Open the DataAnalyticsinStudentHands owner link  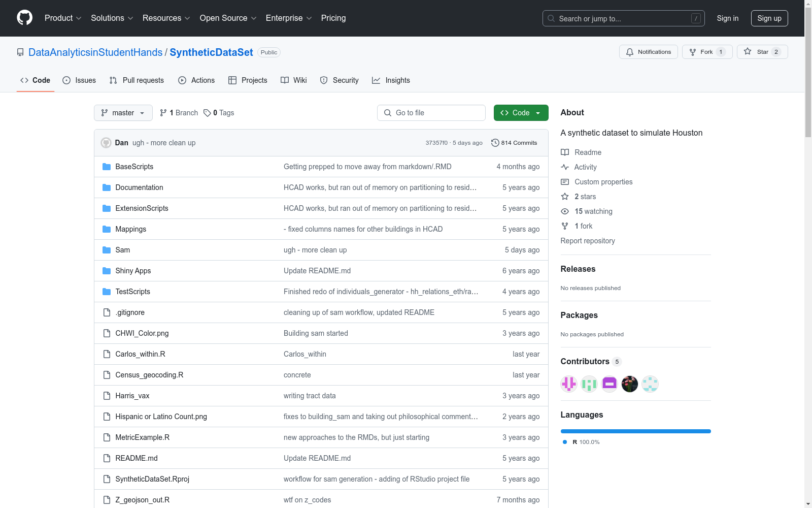[x=95, y=52]
